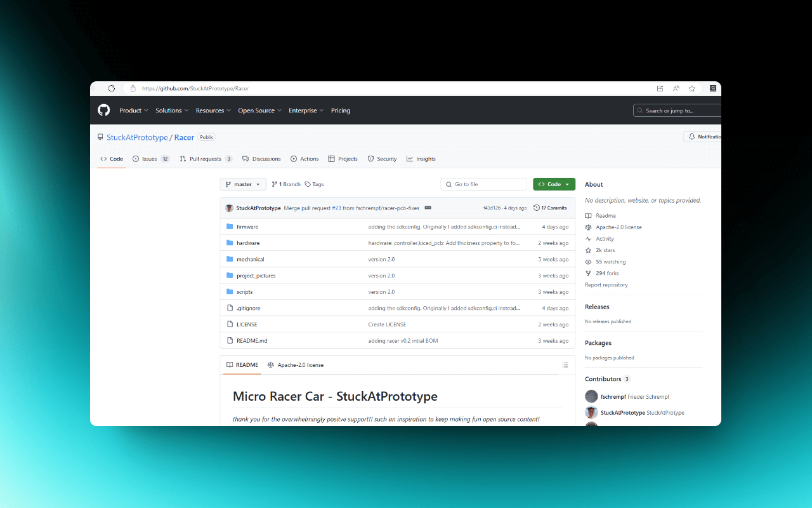The width and height of the screenshot is (812, 508).
Task: Switch to the Pull requests tab
Action: pos(206,159)
